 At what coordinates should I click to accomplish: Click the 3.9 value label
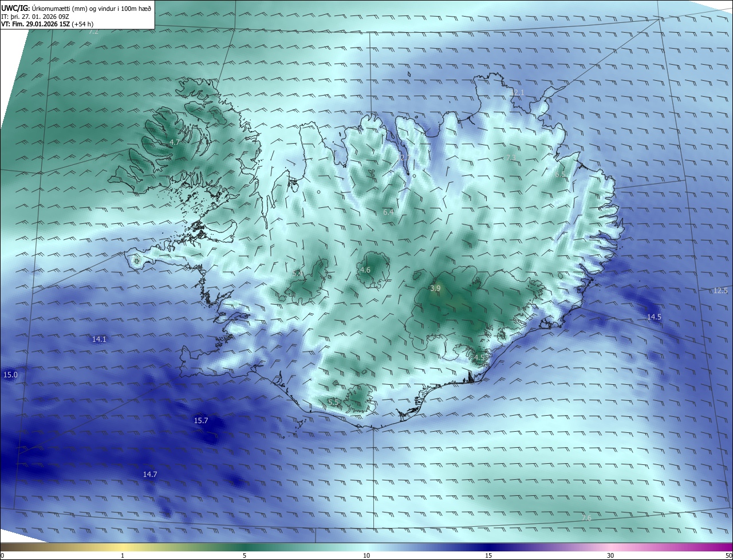435,289
